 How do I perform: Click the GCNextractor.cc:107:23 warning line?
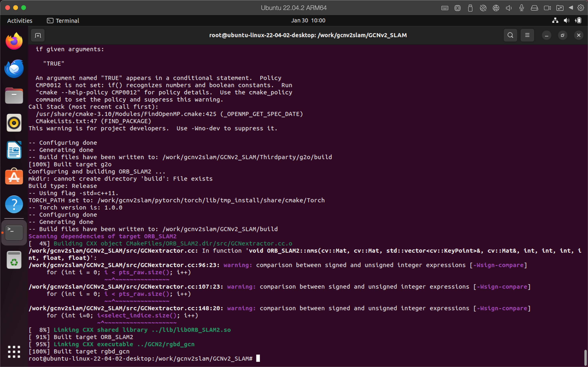coord(280,287)
